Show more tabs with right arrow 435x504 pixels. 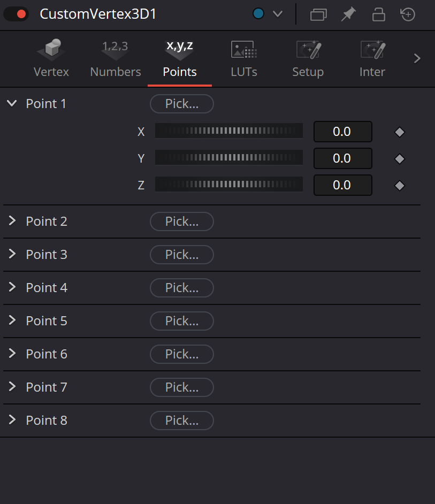coord(417,58)
